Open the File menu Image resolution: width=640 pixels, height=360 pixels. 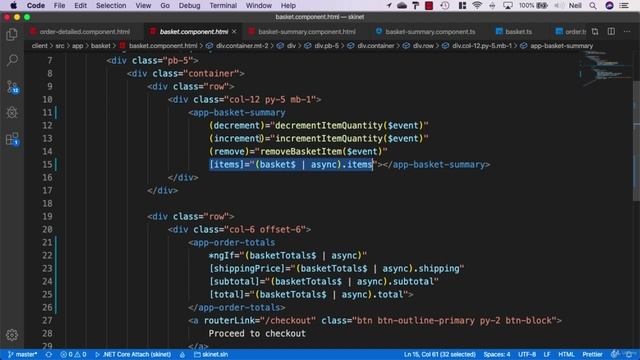point(59,5)
